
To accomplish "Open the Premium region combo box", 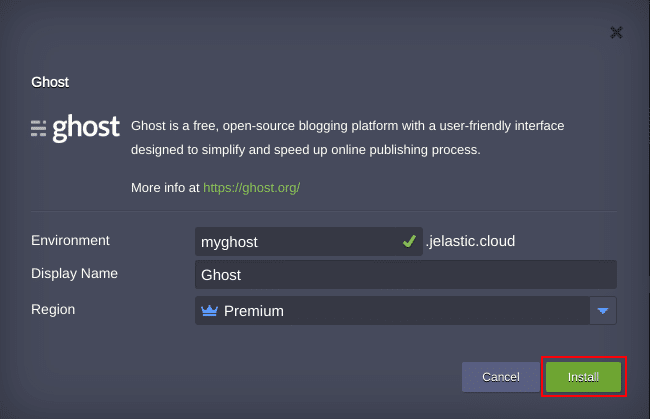I will (405, 310).
